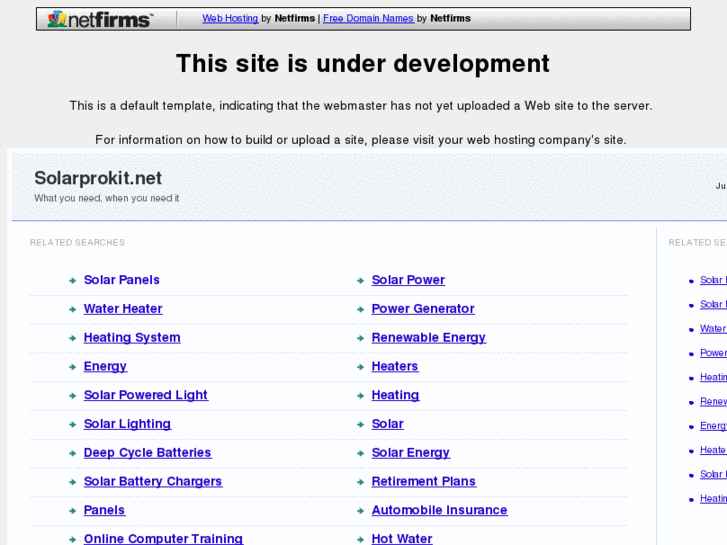Click the arrow icon beside Heaters
The width and height of the screenshot is (727, 545).
360,367
